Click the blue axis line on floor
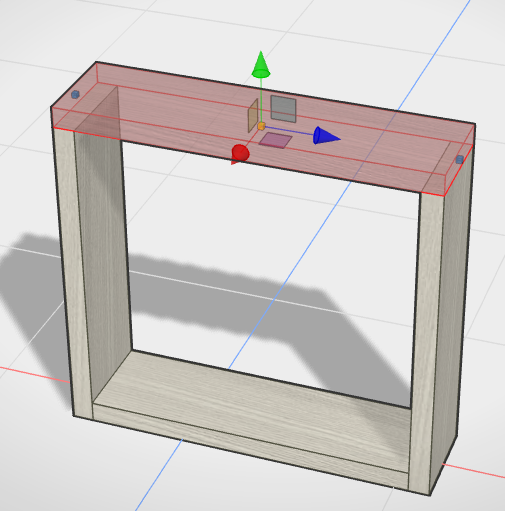The image size is (505, 511). pos(300,260)
